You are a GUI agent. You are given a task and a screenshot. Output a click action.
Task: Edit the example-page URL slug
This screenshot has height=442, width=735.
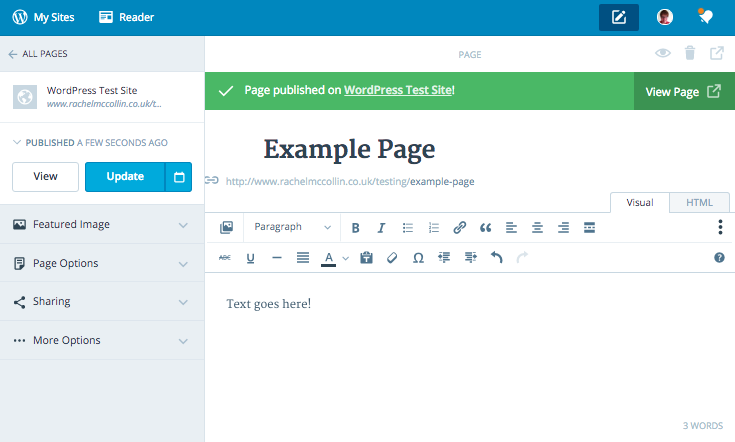click(x=442, y=181)
